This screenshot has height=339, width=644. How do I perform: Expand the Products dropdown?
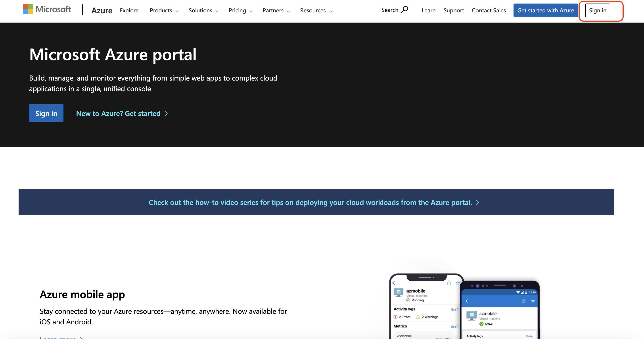164,10
